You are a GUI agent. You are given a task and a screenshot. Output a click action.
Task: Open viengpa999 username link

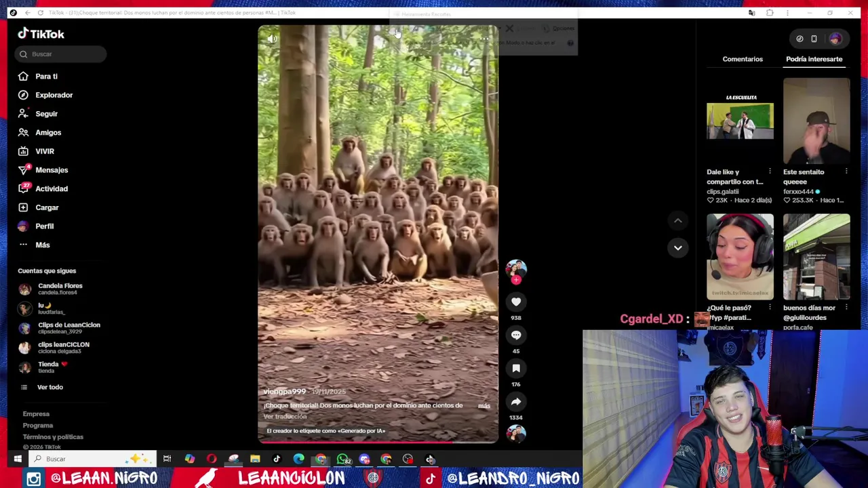(x=284, y=392)
